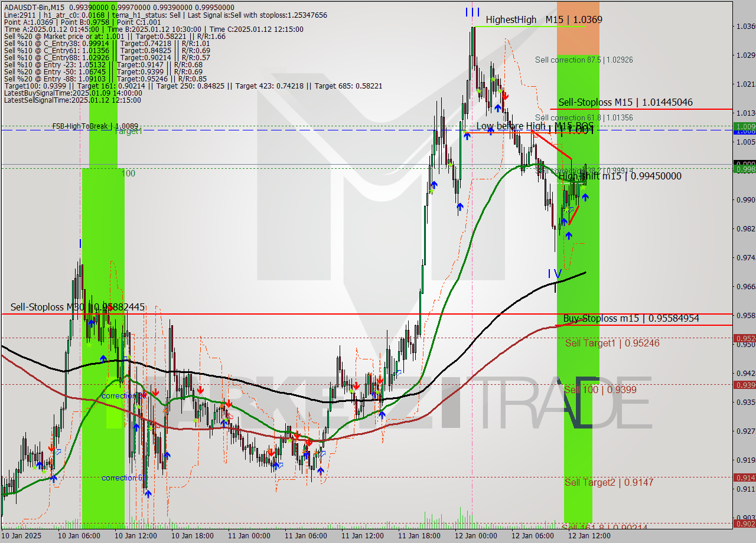Click the red 0.939 price tag

[x=744, y=385]
